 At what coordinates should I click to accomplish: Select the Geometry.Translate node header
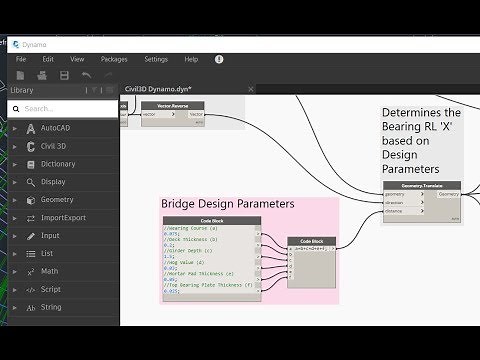tap(422, 186)
